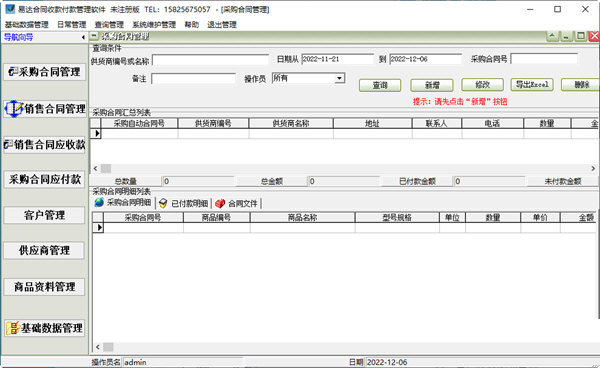This screenshot has width=600, height=368.
Task: Switch to 已付款明细 tab
Action: (x=184, y=203)
